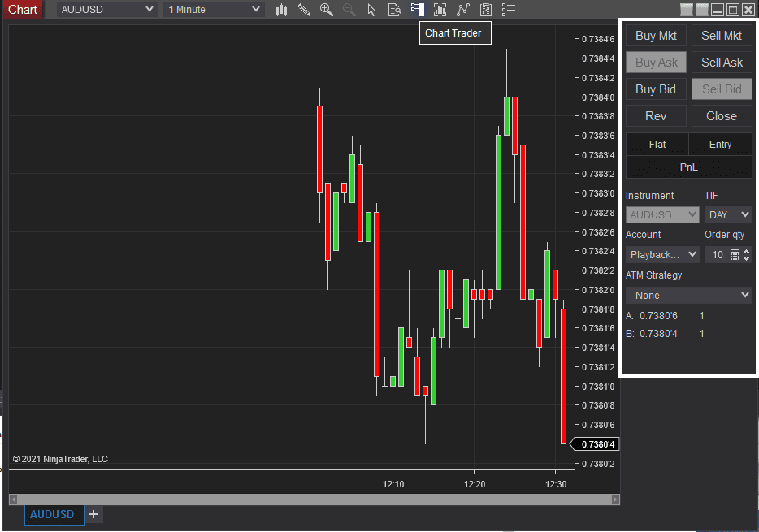Open the order quantity calculator icon
This screenshot has width=759, height=532.
735,255
